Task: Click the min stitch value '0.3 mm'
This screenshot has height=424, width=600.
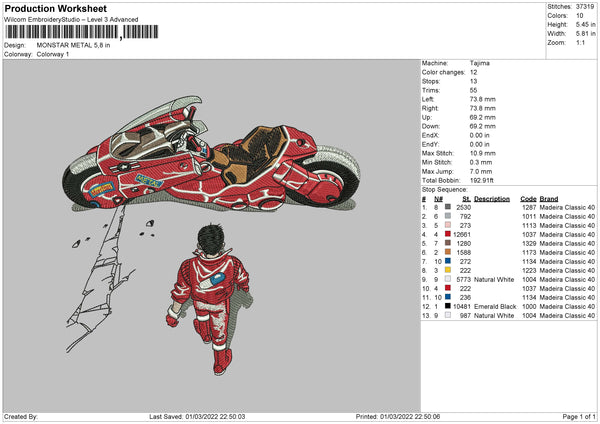Action: (481, 162)
